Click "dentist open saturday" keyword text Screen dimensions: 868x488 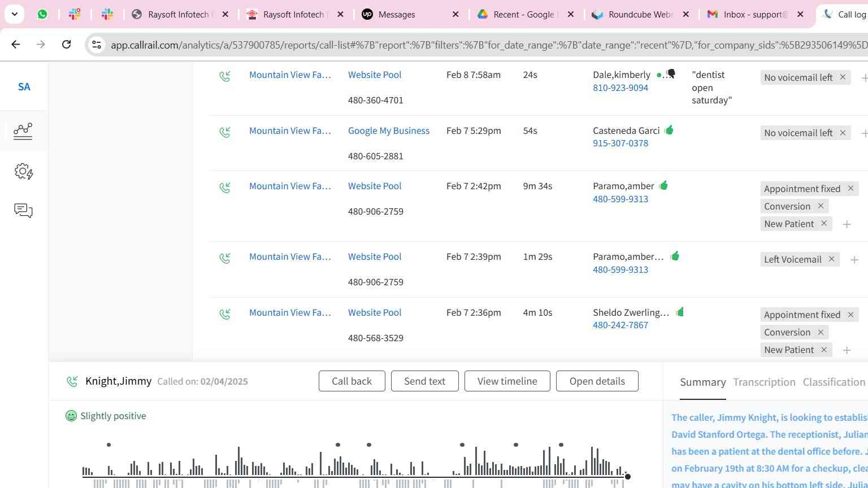pos(711,88)
